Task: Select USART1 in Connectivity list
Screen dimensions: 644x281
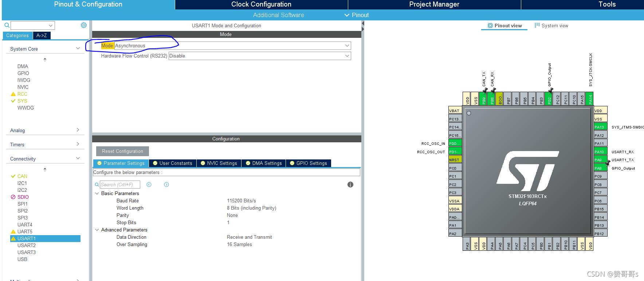Action: (45, 238)
